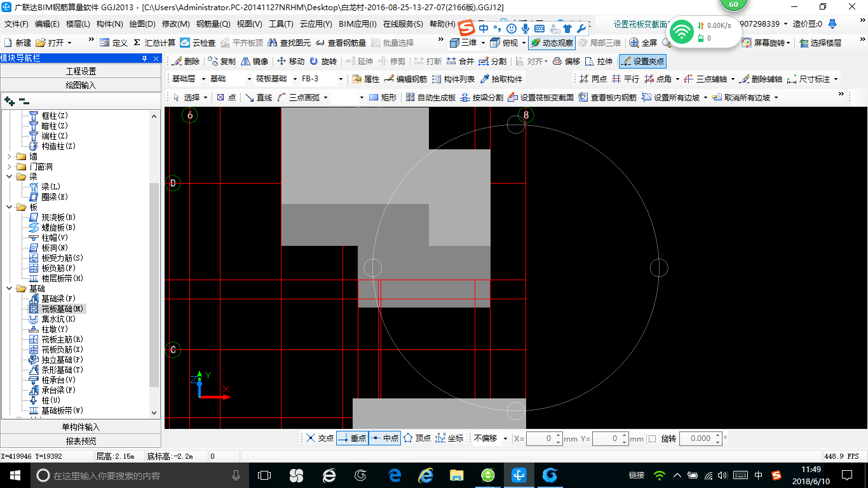Click the 工程设置 panel button

coord(81,71)
